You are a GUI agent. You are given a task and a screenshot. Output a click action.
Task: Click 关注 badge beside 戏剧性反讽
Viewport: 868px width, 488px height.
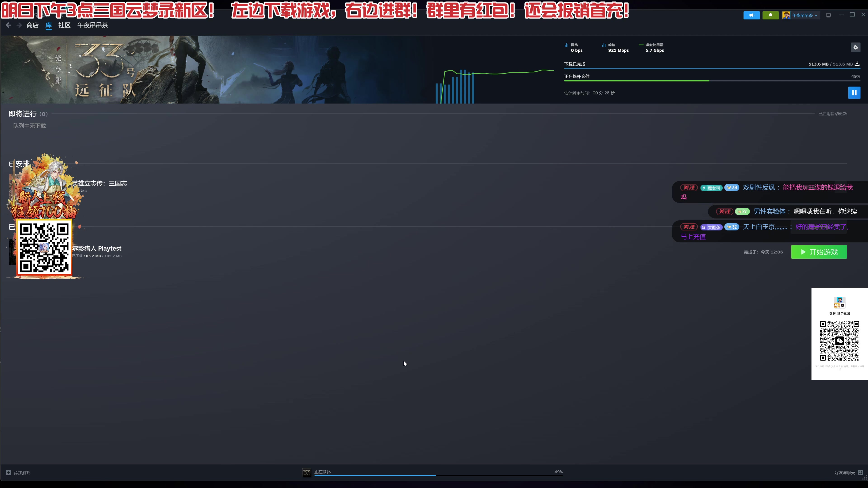coord(689,188)
